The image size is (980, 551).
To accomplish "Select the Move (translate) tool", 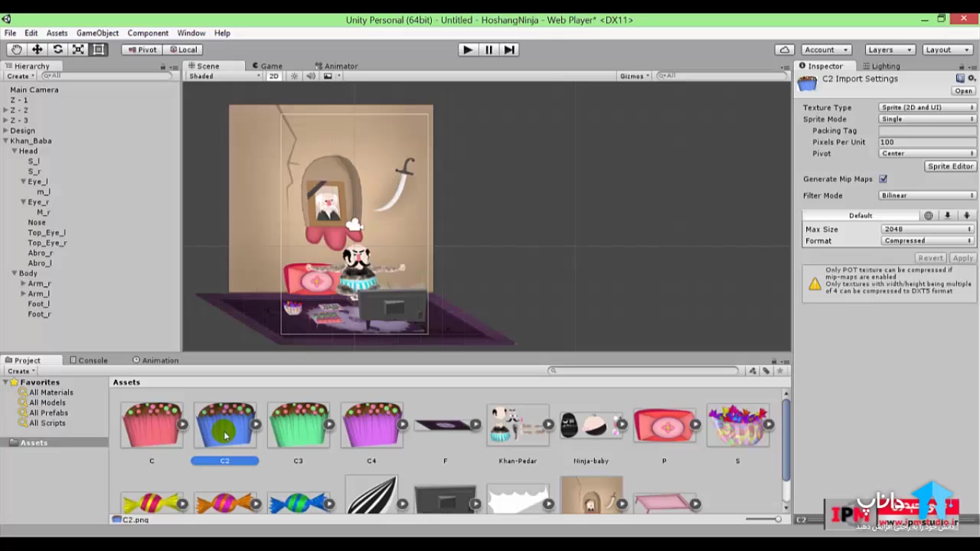I will 37,50.
